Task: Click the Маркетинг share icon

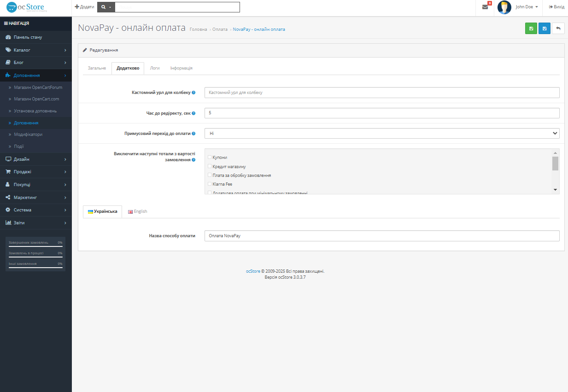Action: pos(8,197)
